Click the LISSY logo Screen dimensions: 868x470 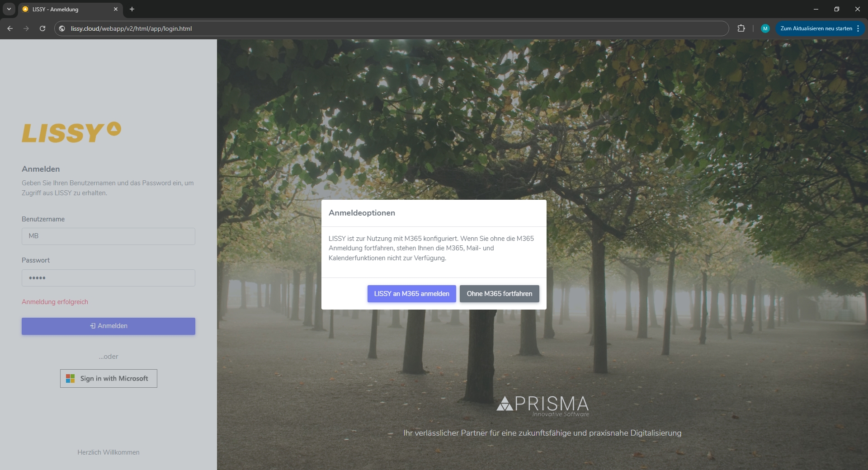(71, 132)
